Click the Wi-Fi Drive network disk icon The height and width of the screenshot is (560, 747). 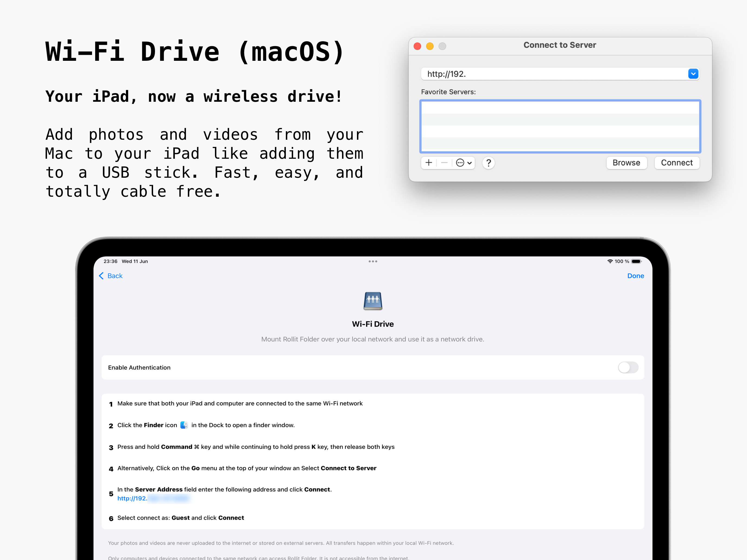[x=373, y=301]
